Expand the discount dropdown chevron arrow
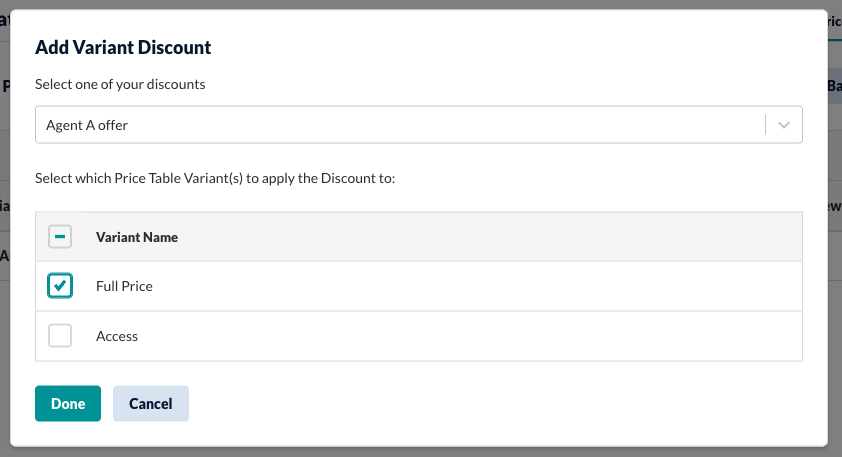Image resolution: width=842 pixels, height=457 pixels. 783,125
